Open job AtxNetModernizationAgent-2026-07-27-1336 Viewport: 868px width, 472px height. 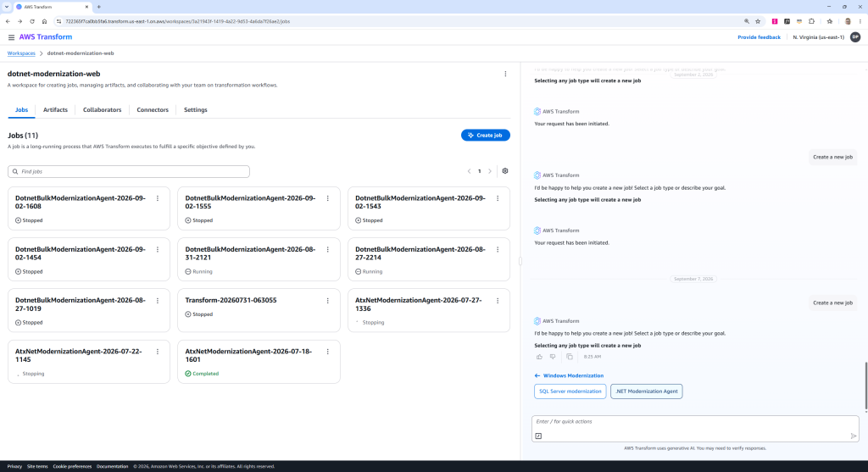click(x=419, y=304)
